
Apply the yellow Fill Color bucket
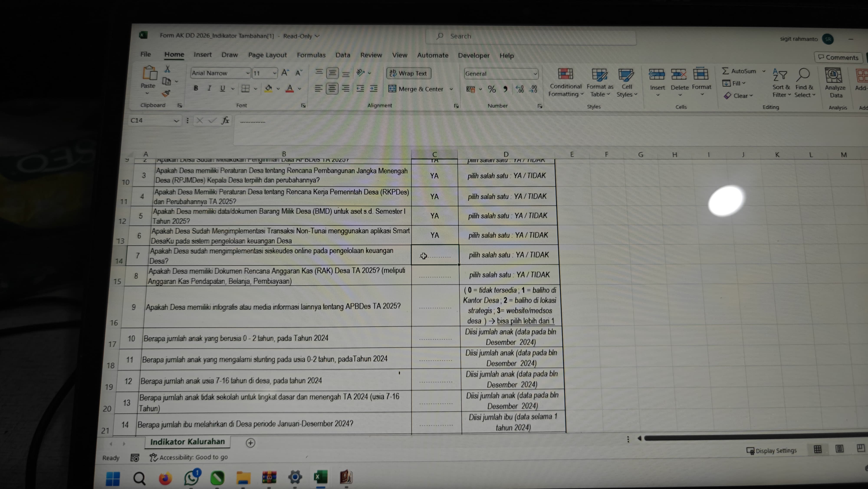(269, 89)
